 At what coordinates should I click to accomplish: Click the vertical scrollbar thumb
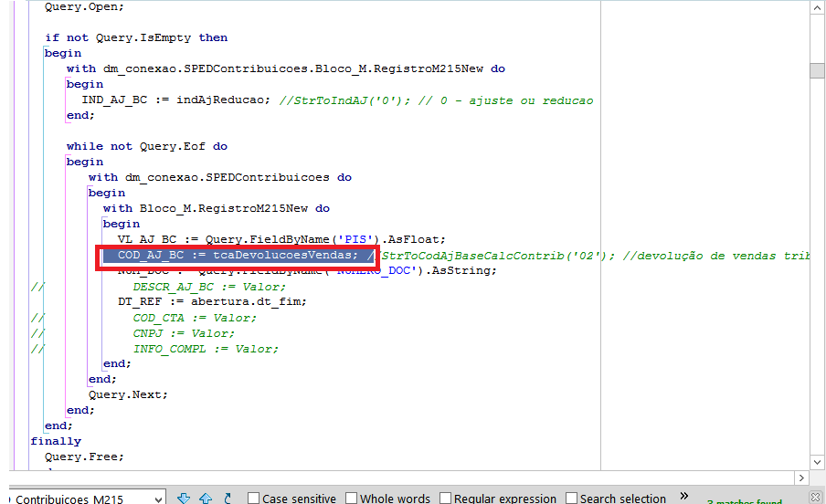(817, 70)
